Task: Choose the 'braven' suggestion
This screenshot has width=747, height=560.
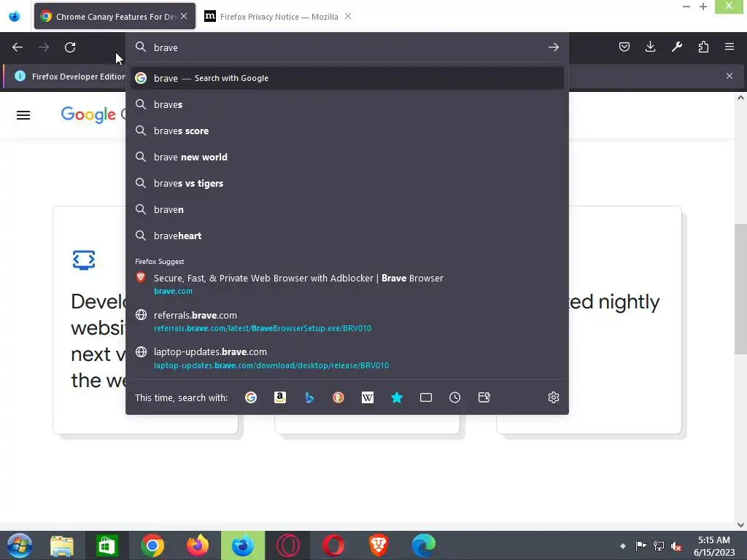Action: (x=347, y=209)
